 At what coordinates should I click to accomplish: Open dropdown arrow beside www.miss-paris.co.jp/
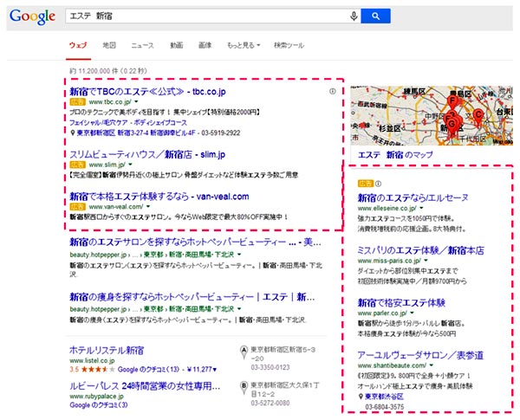pos(426,261)
